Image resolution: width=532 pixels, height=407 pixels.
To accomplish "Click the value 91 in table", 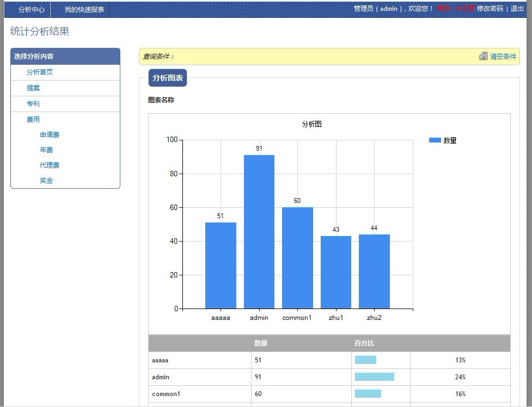I will (258, 377).
